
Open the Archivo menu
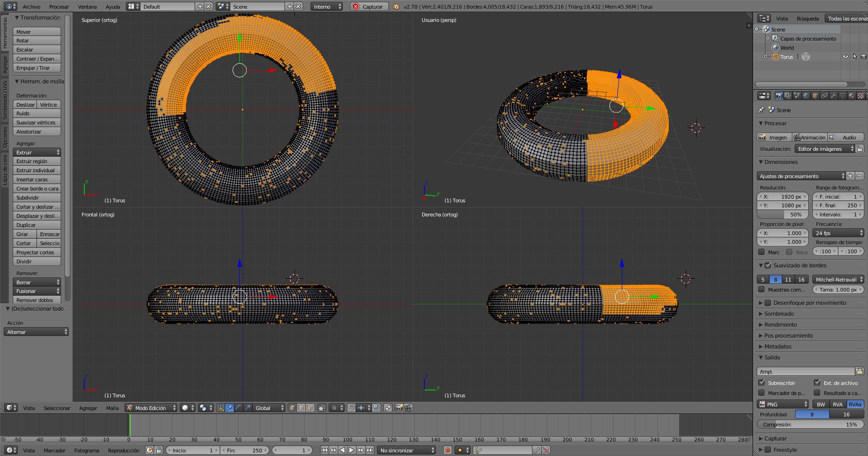click(x=31, y=7)
